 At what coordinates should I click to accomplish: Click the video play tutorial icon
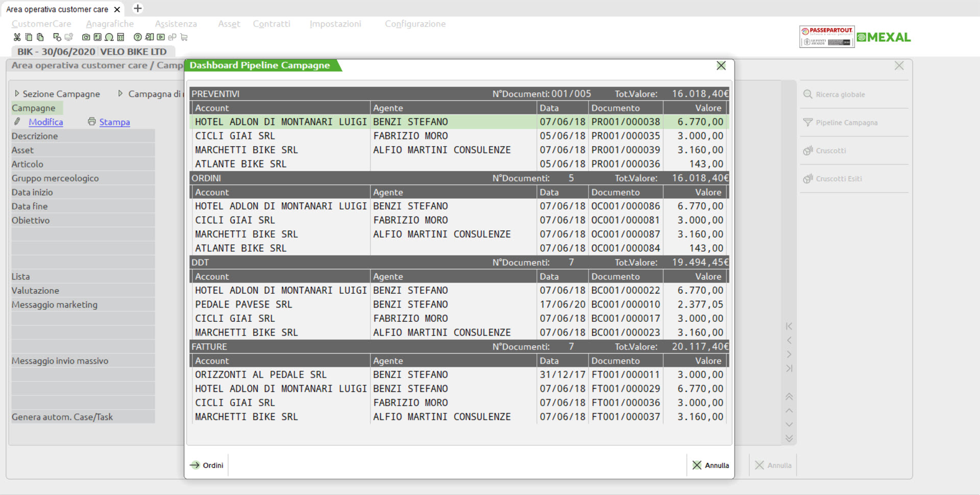[161, 37]
